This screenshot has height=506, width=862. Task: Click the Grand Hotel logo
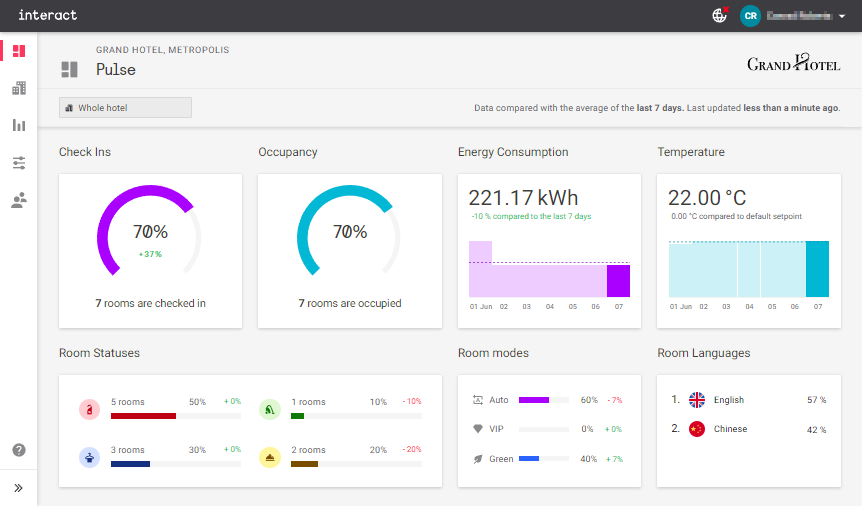click(x=793, y=64)
